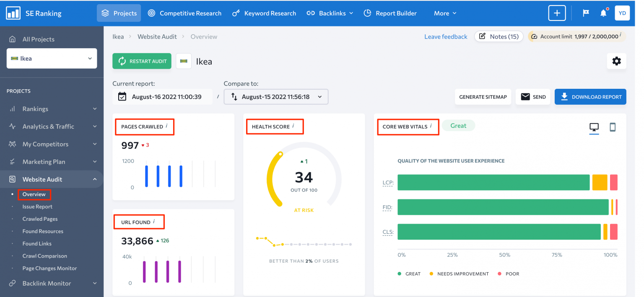Open Issue Report in the sidebar
Screen dimensions: 644x297
coord(37,207)
